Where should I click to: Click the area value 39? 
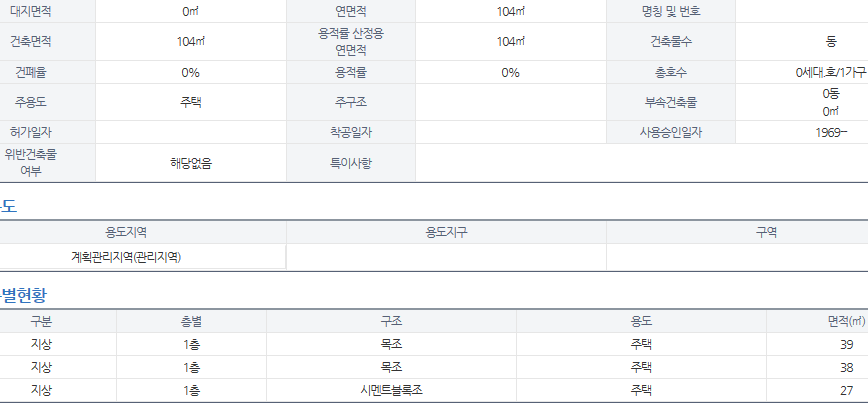click(846, 344)
